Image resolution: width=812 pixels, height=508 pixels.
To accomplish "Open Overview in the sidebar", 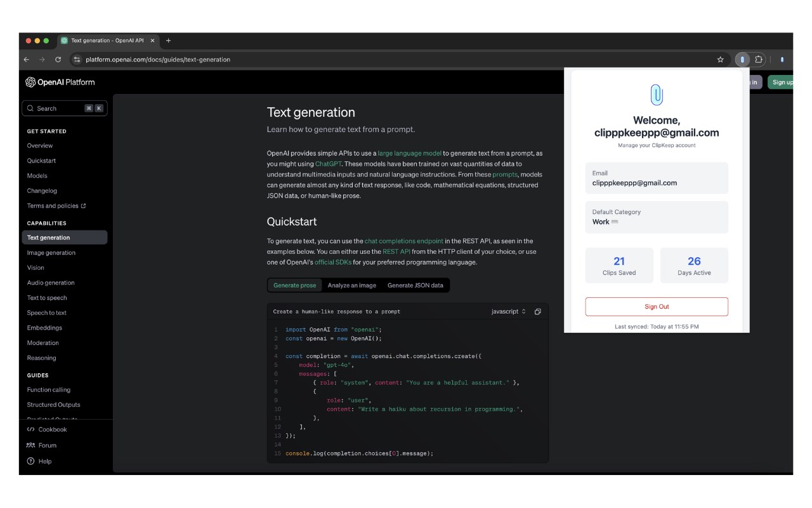I will click(x=40, y=145).
